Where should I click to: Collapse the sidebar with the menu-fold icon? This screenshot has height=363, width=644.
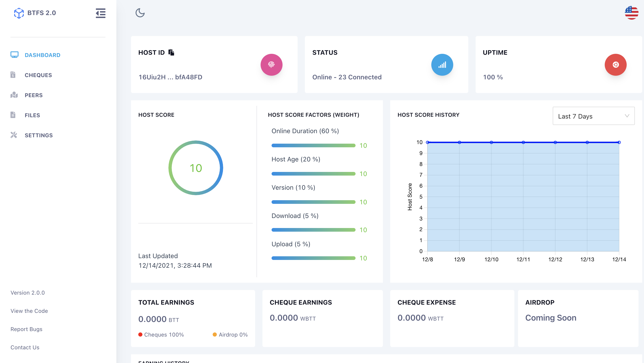[x=100, y=13]
